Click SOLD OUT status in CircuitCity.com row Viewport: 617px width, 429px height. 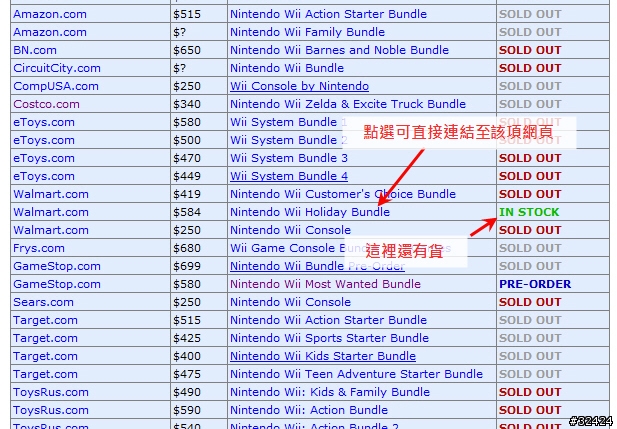click(530, 68)
